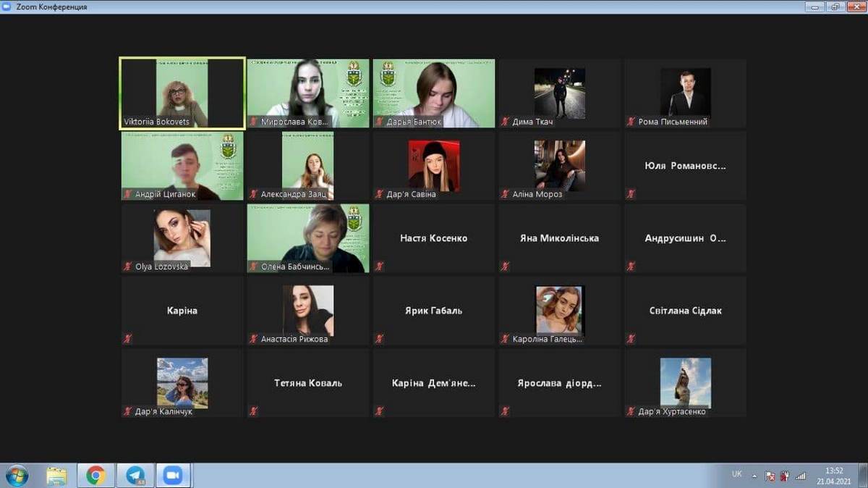Show hidden tray icons arrow
The width and height of the screenshot is (868, 488).
(754, 476)
